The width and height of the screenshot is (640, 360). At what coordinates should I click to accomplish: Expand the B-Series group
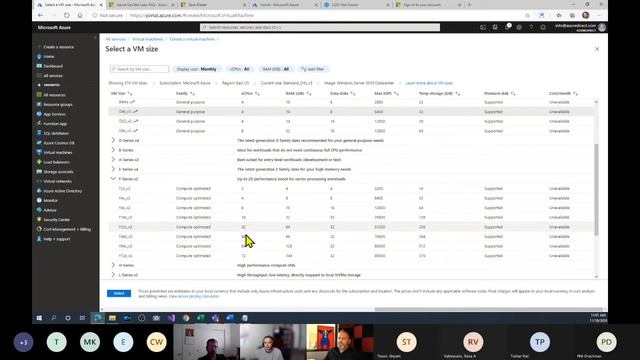113,150
